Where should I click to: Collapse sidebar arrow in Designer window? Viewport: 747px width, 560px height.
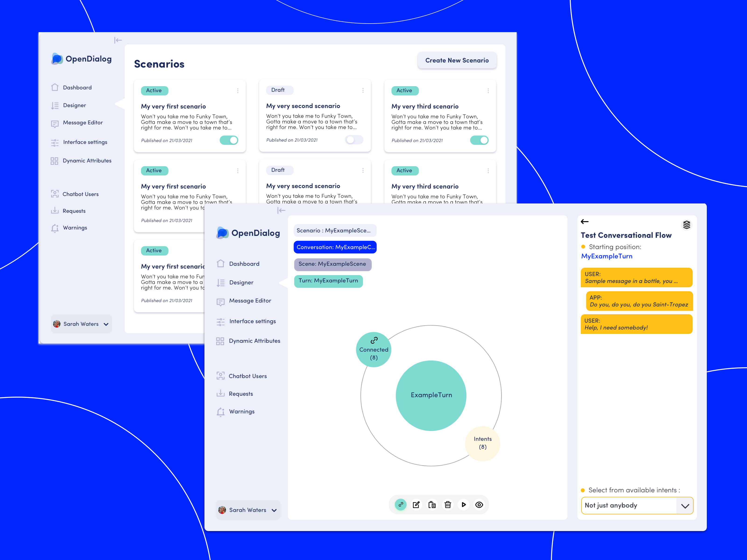pos(281,211)
